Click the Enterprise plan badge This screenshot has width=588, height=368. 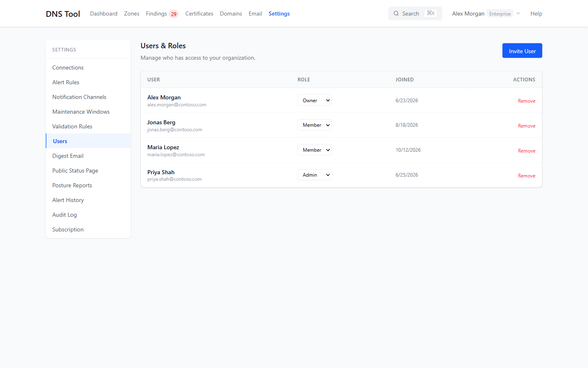coord(500,14)
